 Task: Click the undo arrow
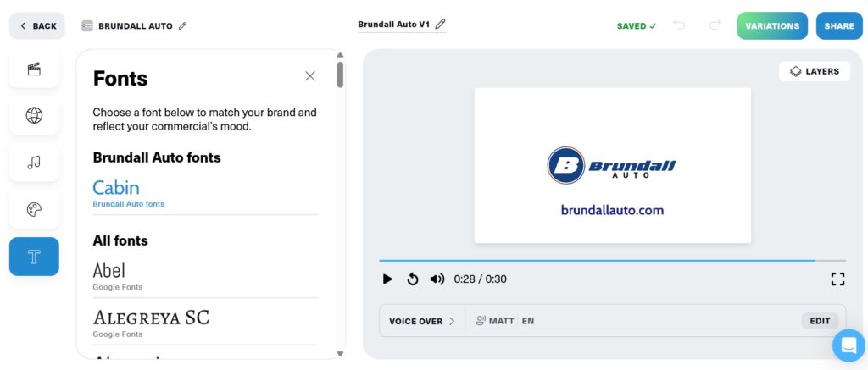point(679,25)
